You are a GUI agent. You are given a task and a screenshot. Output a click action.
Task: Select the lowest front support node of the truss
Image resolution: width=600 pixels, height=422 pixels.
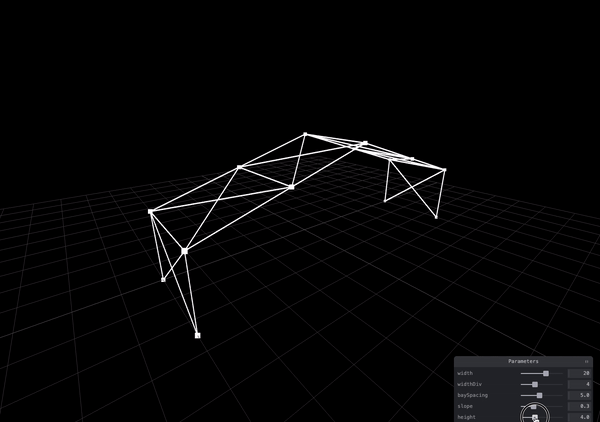[197, 335]
